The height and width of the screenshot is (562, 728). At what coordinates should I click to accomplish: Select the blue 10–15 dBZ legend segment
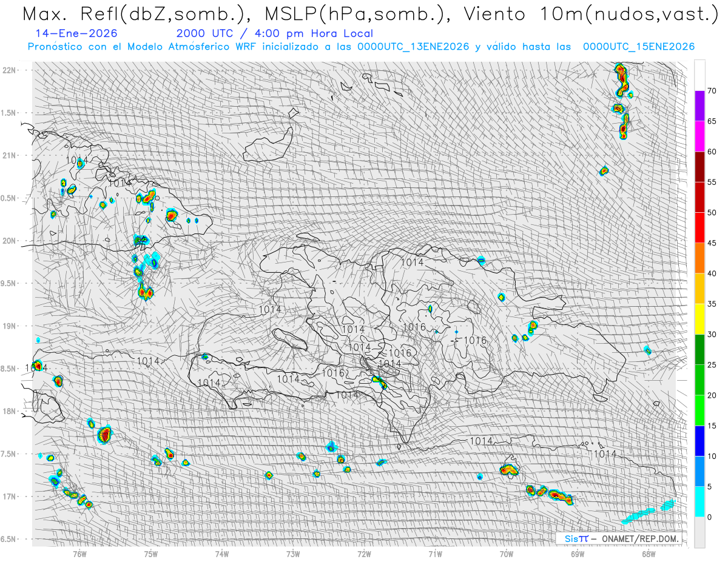(x=699, y=441)
